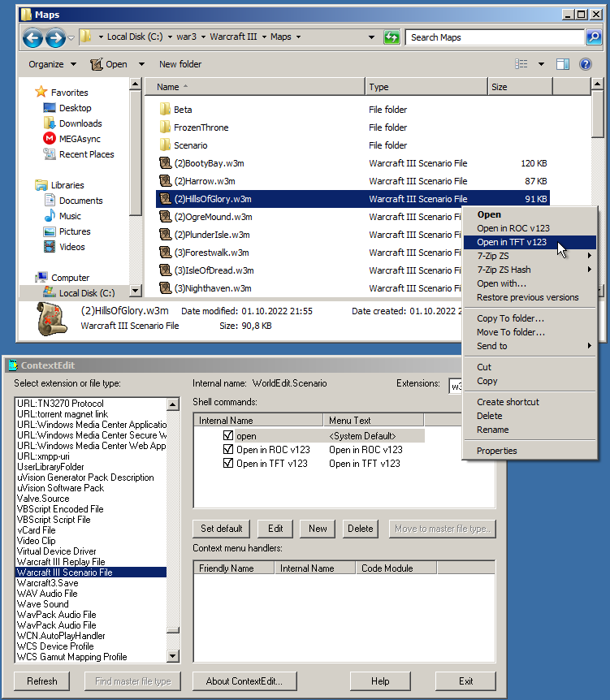610x700 pixels.
Task: Click the (2)OgreMound.w3m map file icon
Action: (x=165, y=217)
